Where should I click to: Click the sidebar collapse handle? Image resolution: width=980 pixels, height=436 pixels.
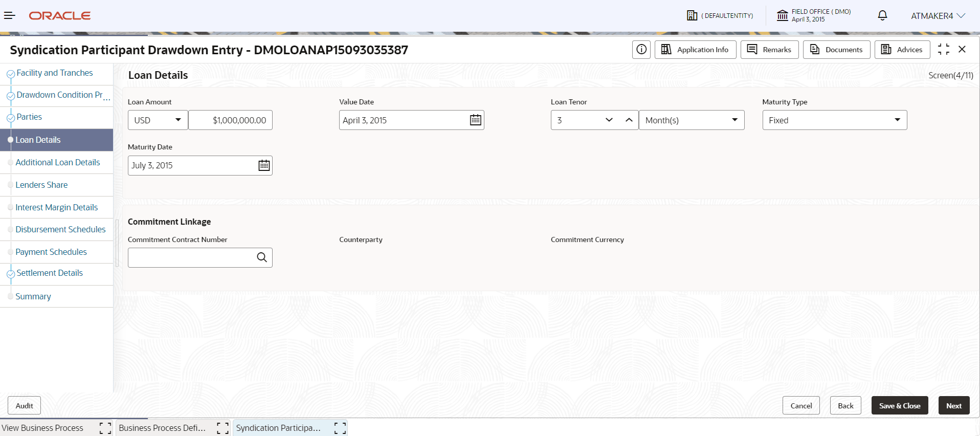(117, 243)
